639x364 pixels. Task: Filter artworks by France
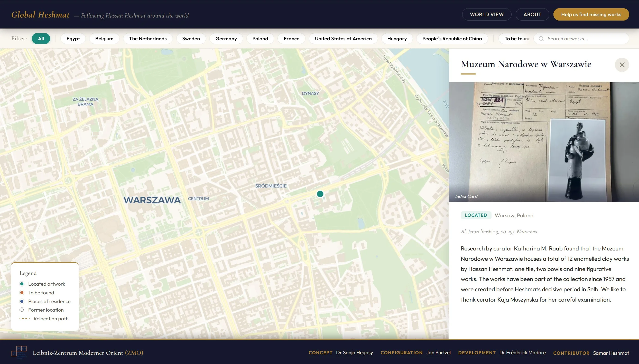291,39
